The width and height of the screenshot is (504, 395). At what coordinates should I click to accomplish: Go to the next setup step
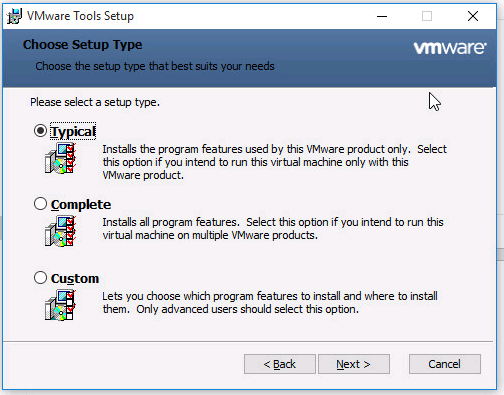354,364
